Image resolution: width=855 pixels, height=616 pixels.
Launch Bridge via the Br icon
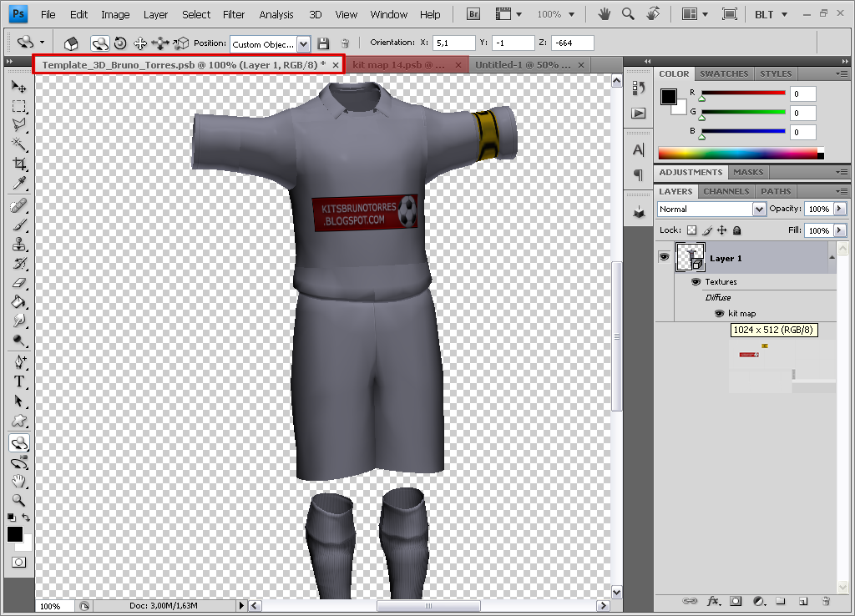(x=472, y=13)
